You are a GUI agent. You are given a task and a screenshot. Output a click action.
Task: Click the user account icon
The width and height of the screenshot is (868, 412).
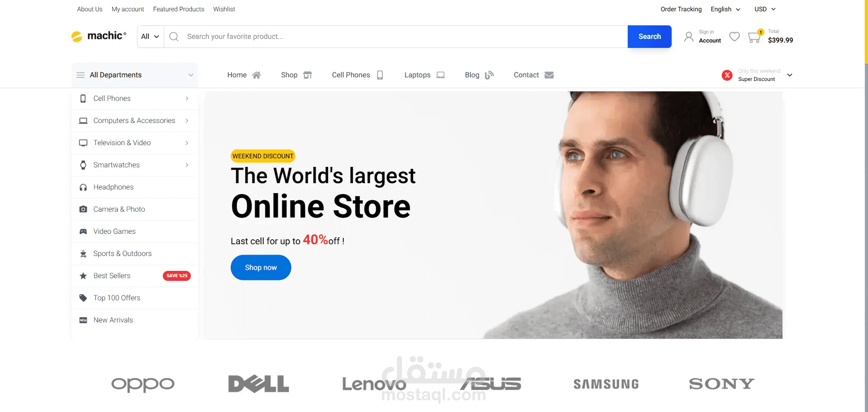pos(688,37)
